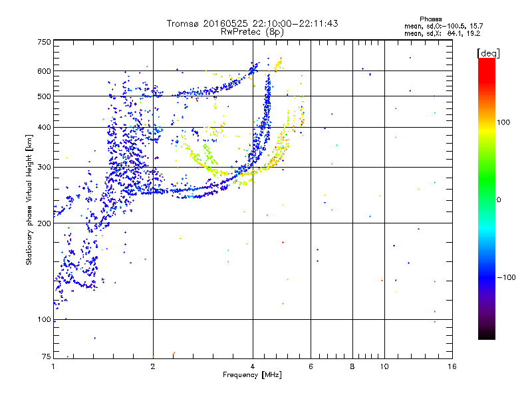Click the 'Frequency [MHz]' axis title
The height and width of the screenshot is (399, 532).
[252, 375]
